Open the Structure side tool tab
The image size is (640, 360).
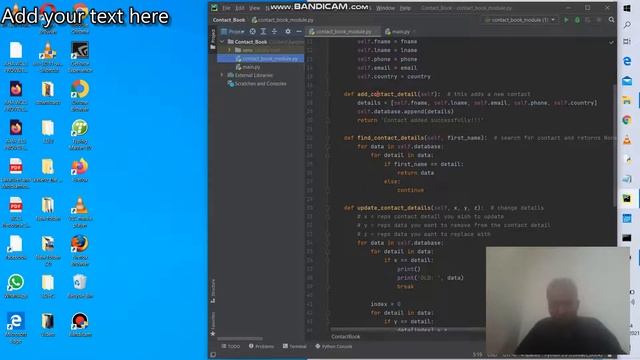pos(213,291)
